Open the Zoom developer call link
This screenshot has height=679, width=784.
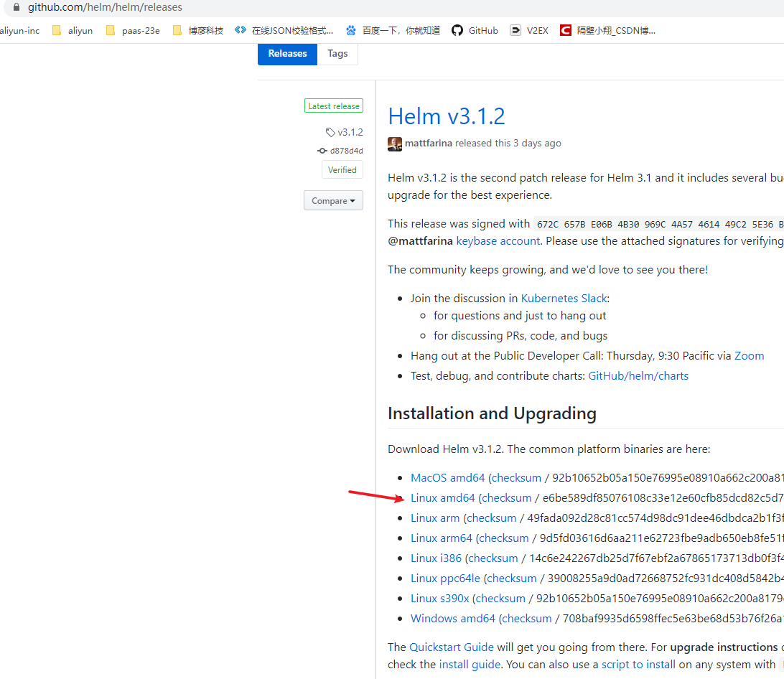coord(749,356)
